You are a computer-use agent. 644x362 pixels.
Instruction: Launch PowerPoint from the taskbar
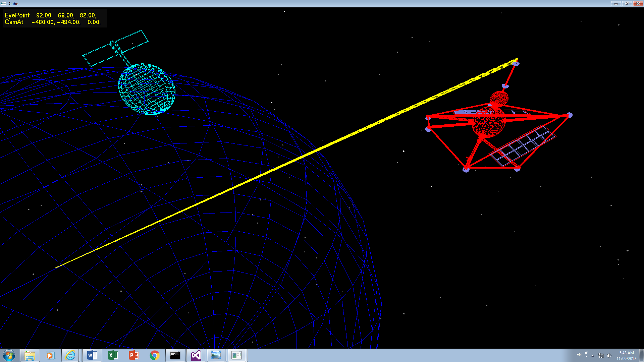133,355
